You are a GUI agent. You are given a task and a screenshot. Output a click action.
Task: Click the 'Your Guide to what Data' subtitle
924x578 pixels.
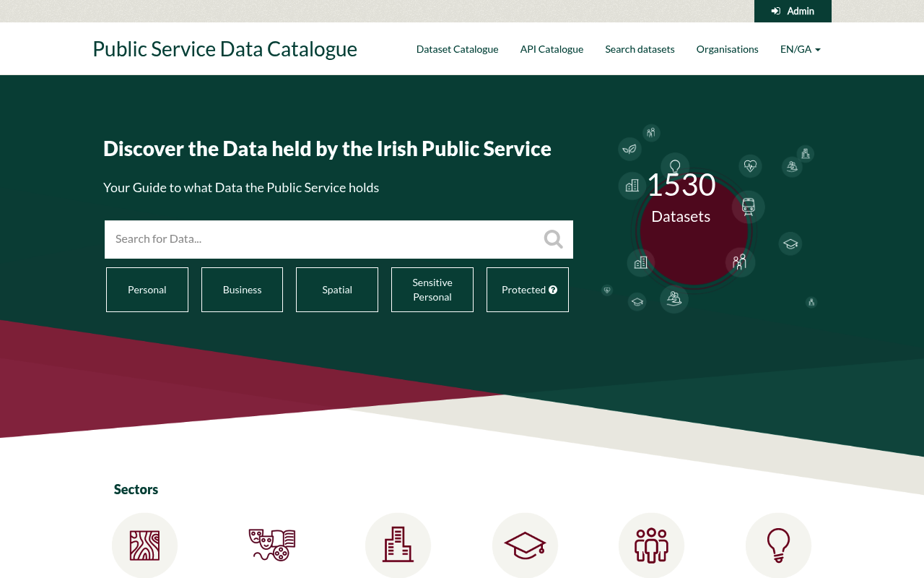pos(241,188)
